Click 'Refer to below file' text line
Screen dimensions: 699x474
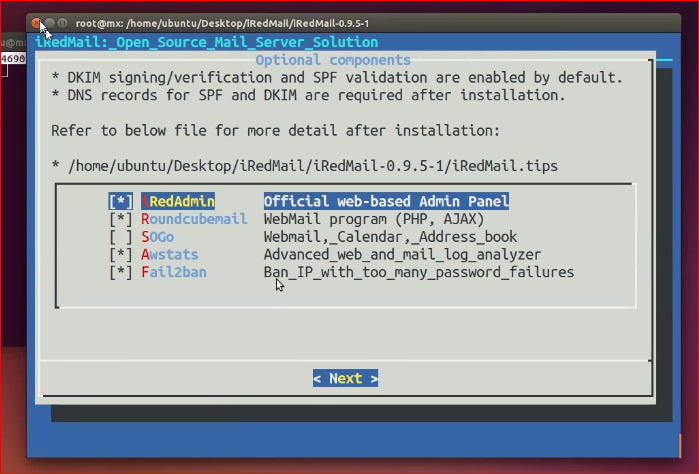pyautogui.click(x=275, y=131)
